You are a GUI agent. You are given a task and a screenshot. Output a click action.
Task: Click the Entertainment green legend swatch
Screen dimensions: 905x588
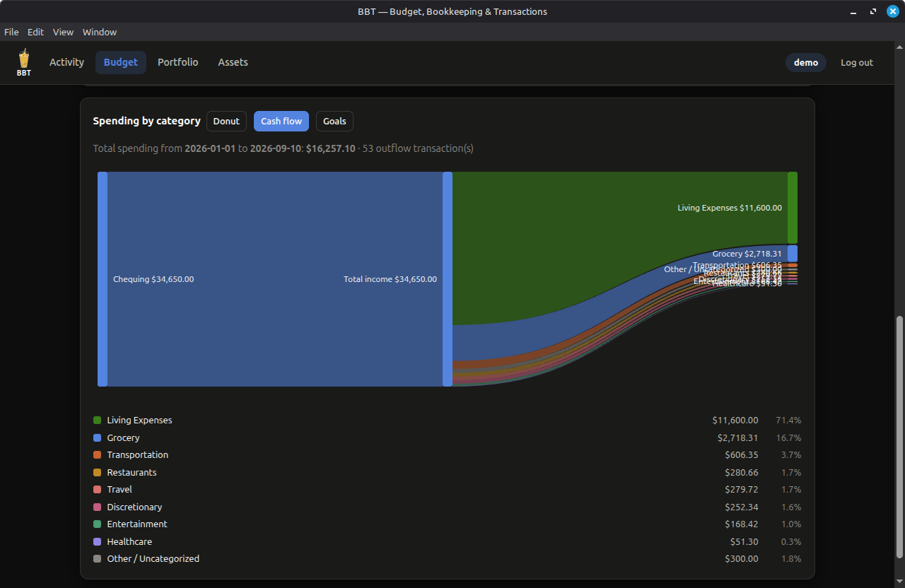point(98,524)
